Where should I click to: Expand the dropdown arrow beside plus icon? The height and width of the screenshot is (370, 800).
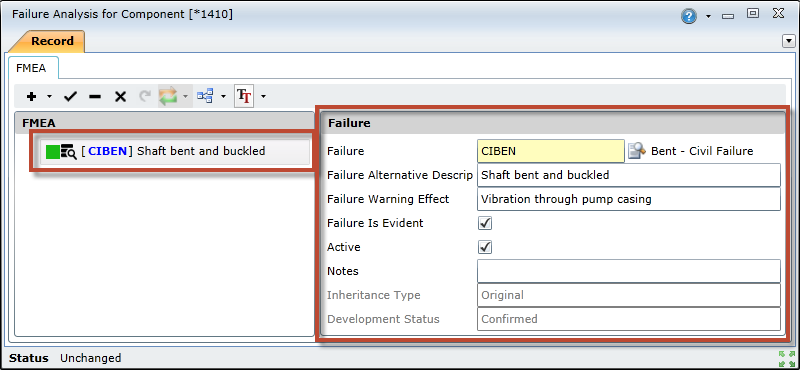(49, 96)
